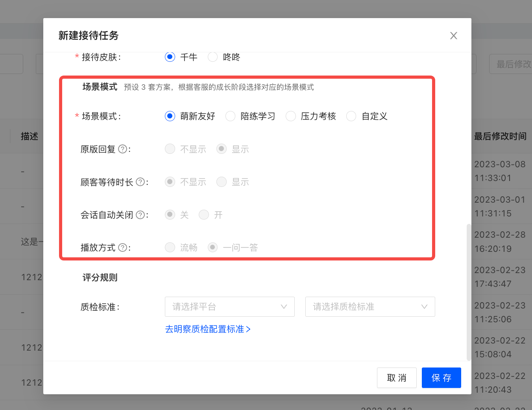Select 流畅 playback mode

coord(170,247)
